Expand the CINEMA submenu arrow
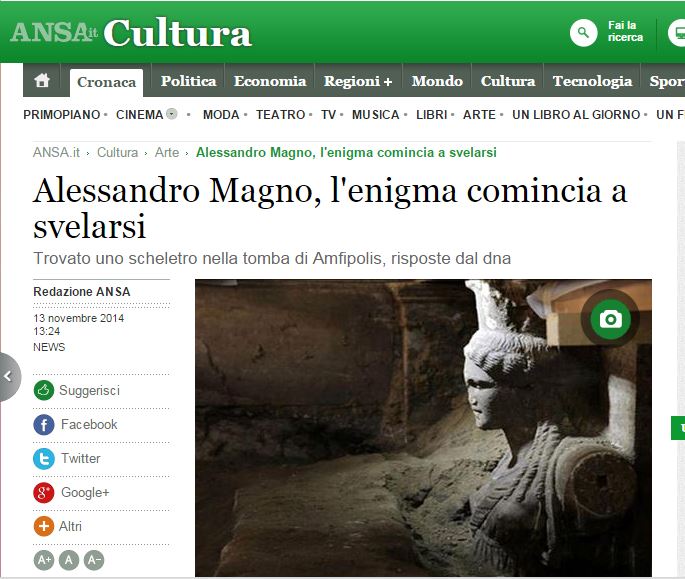 coord(172,114)
